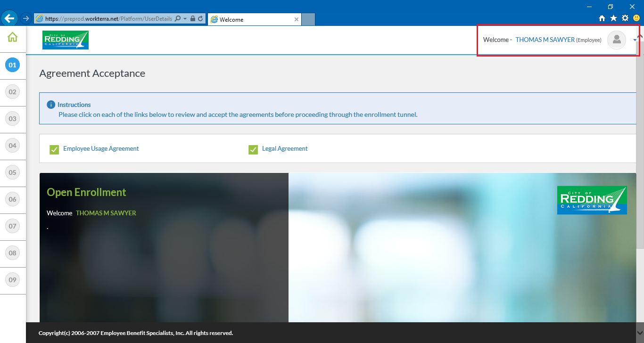Click the Agreement Acceptance page title
The width and height of the screenshot is (644, 343).
pos(92,73)
